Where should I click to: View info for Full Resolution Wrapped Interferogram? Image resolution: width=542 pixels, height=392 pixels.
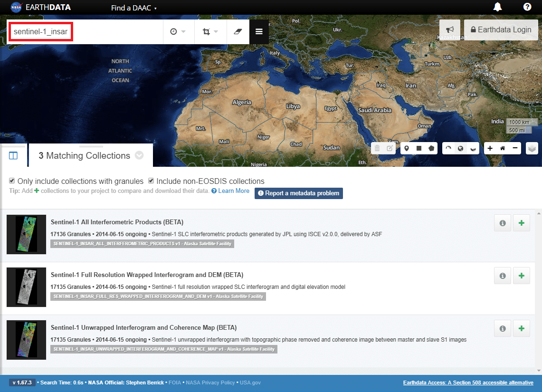pyautogui.click(x=503, y=276)
